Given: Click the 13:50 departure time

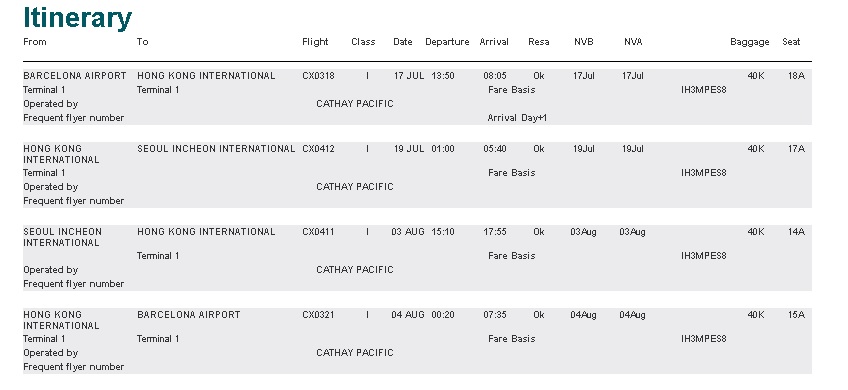Looking at the screenshot, I should point(443,76).
